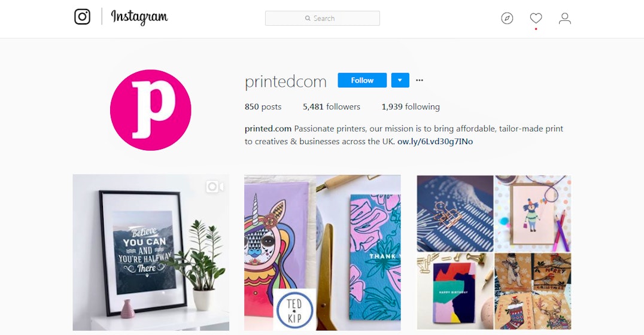The height and width of the screenshot is (335, 644).
Task: Open the Ted Kip unicorn card post
Action: 323,252
